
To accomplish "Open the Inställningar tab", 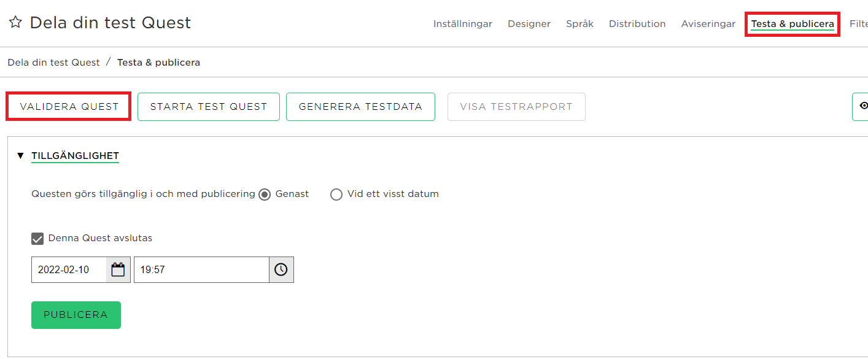I will pos(463,24).
